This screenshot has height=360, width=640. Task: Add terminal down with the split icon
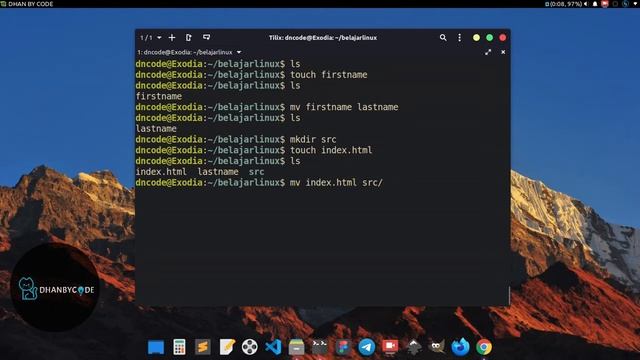tap(207, 38)
